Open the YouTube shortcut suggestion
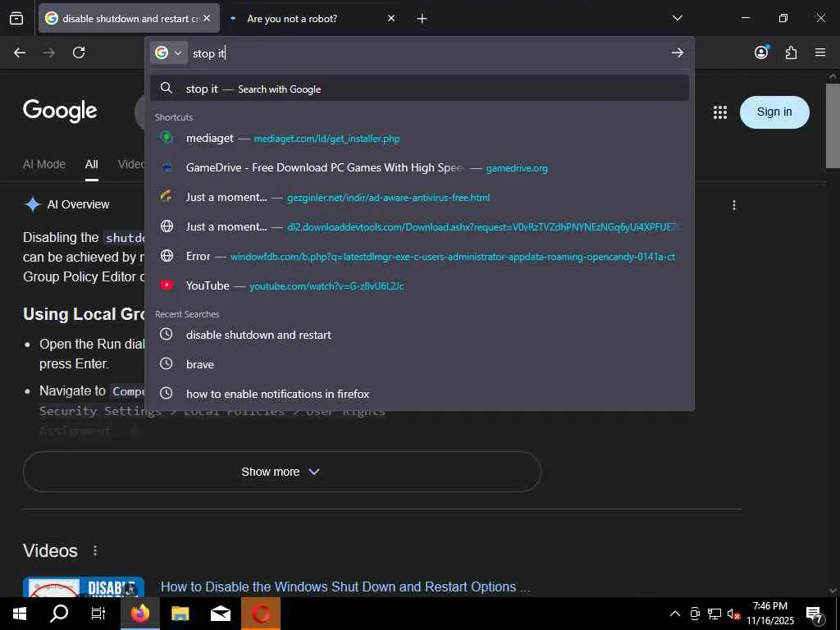 click(x=419, y=285)
